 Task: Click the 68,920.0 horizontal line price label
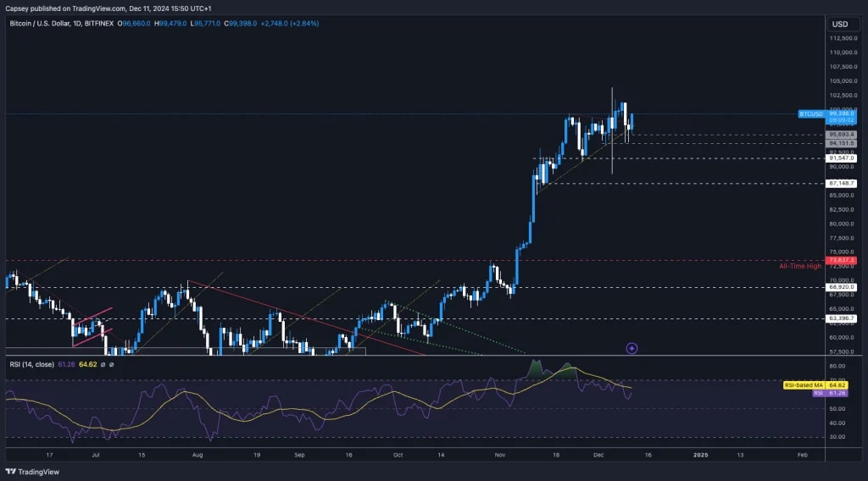coord(841,287)
